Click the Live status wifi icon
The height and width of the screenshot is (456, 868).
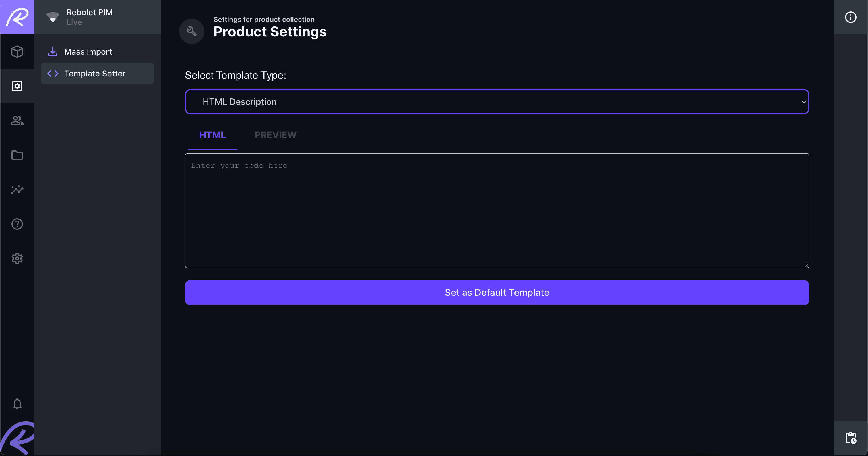pos(53,17)
